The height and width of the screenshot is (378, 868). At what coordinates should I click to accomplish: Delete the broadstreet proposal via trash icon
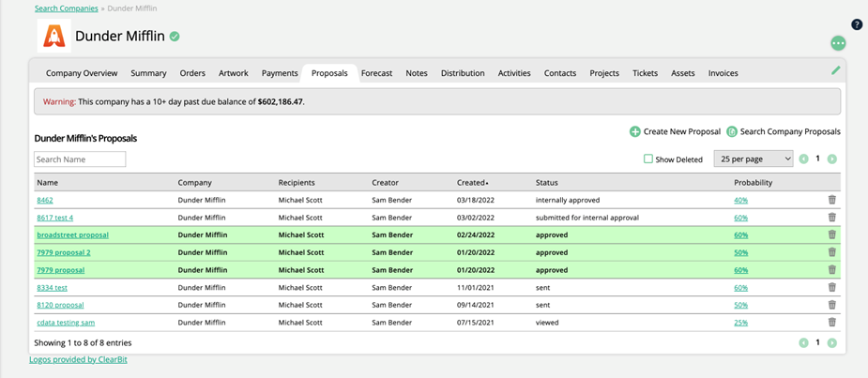coord(831,234)
